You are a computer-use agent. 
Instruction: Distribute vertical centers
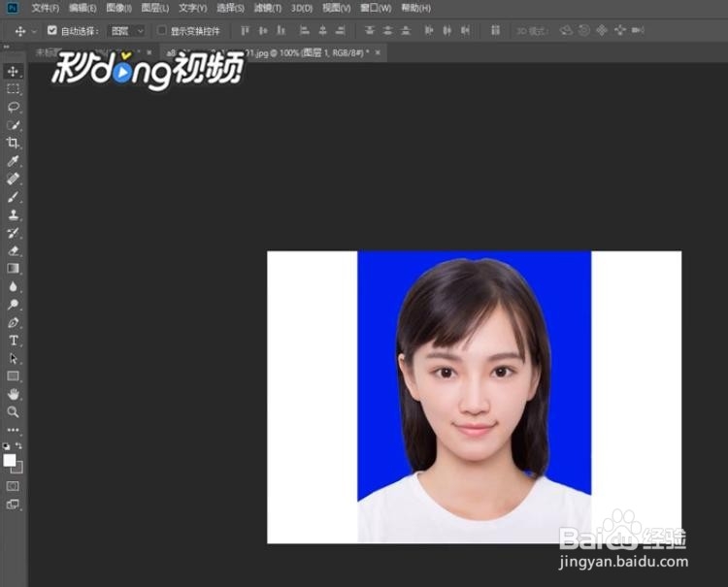[x=387, y=31]
